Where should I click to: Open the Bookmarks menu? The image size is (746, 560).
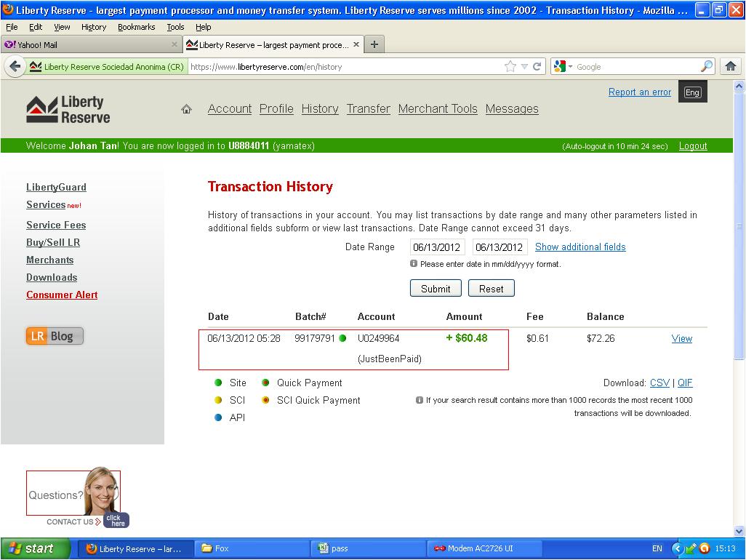tap(137, 27)
